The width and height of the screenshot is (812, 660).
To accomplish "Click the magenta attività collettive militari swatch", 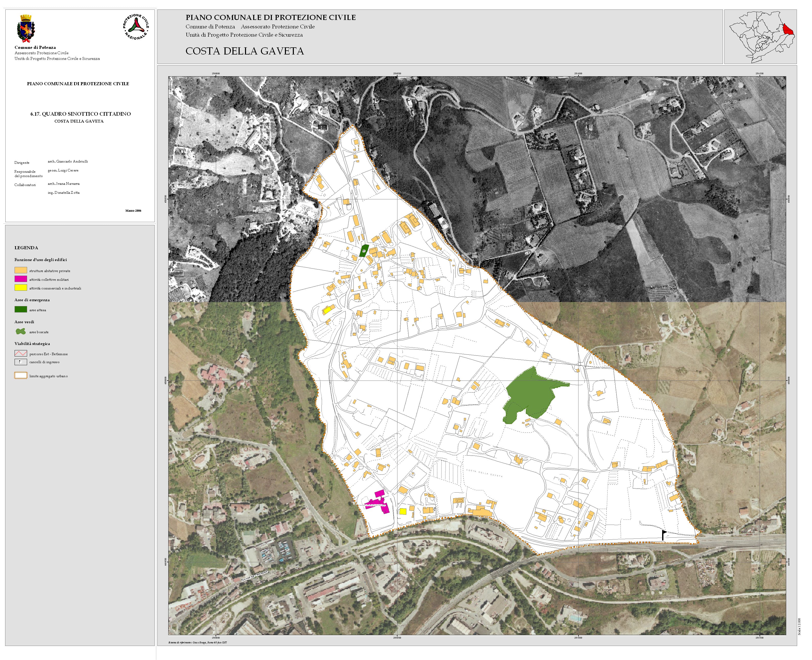I will pos(20,279).
